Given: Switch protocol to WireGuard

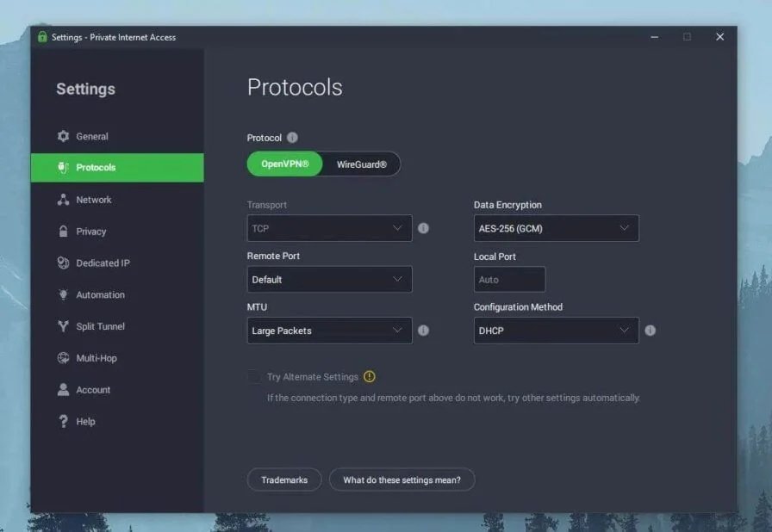Looking at the screenshot, I should point(361,164).
